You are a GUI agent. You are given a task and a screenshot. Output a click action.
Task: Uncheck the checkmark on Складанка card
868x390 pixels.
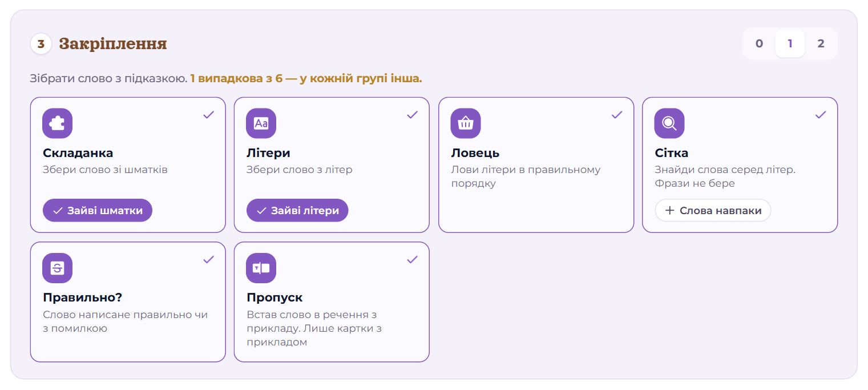pyautogui.click(x=209, y=115)
